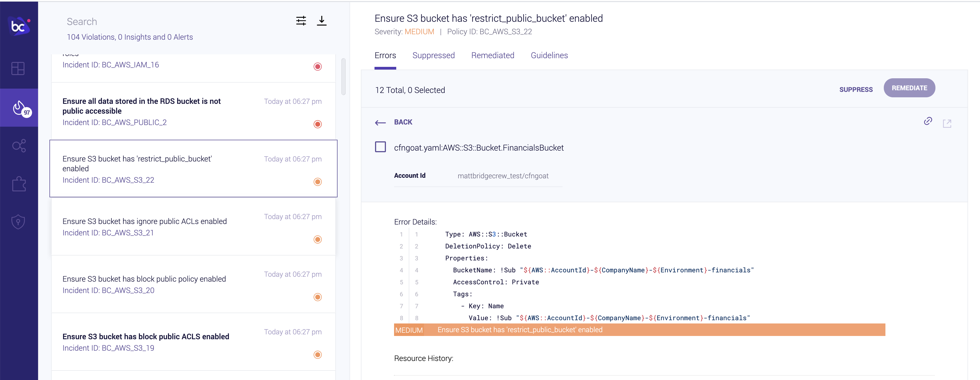The width and height of the screenshot is (980, 380).
Task: Check the FinancialsBucket resource checkbox
Action: point(380,147)
